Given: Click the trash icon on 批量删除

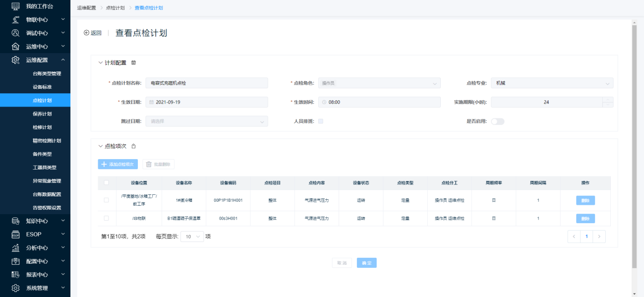Looking at the screenshot, I should click(149, 164).
